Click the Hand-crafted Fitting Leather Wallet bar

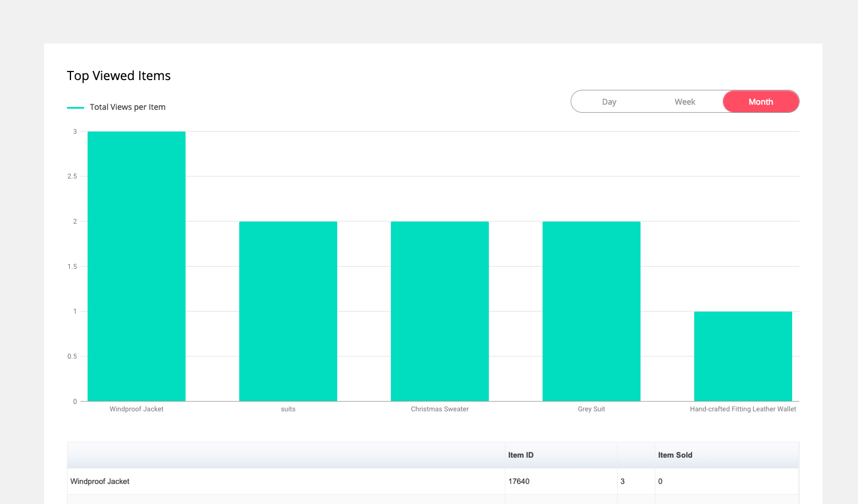click(743, 356)
